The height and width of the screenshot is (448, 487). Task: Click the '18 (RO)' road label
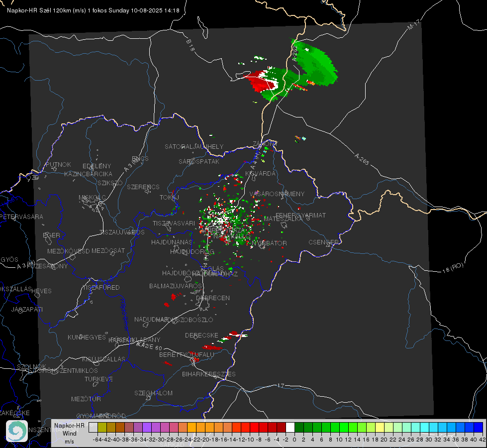point(453,268)
